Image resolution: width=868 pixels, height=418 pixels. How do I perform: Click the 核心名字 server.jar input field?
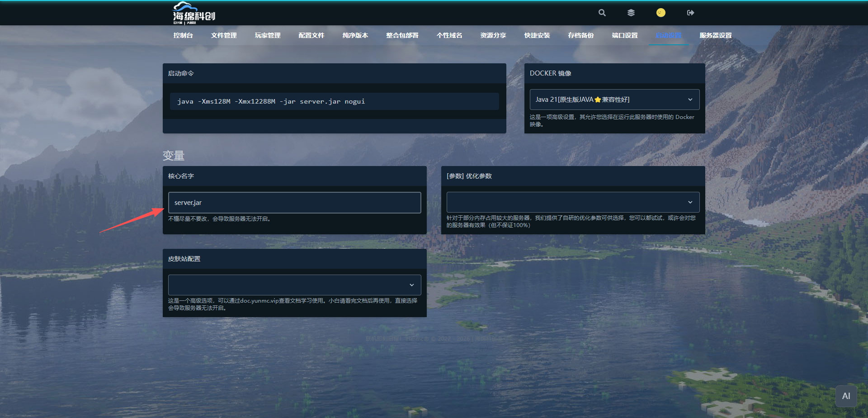(294, 203)
